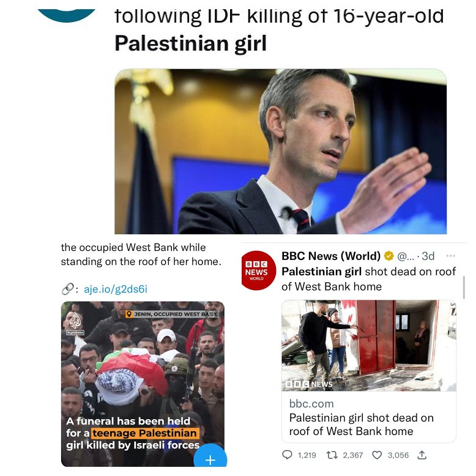The height and width of the screenshot is (476, 476).
Task: Click the Palestinian girl headline text
Action: [190, 43]
